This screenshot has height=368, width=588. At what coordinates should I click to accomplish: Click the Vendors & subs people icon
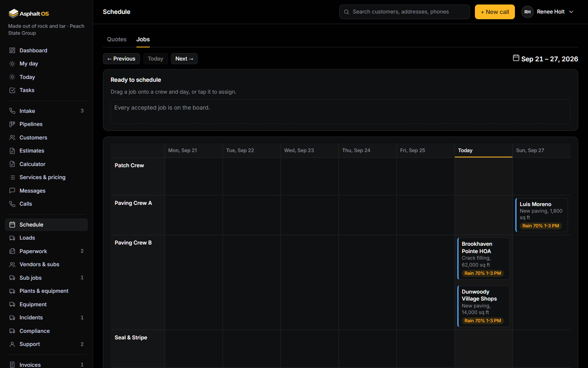(12, 265)
